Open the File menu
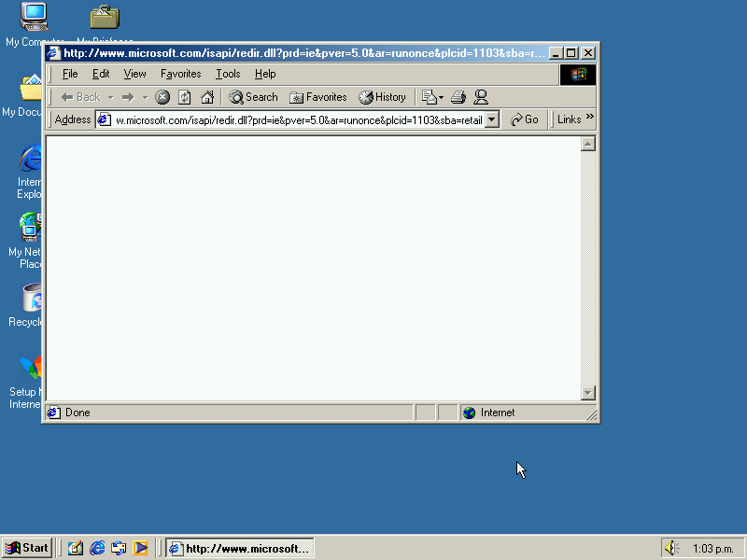The image size is (747, 560). coord(70,74)
